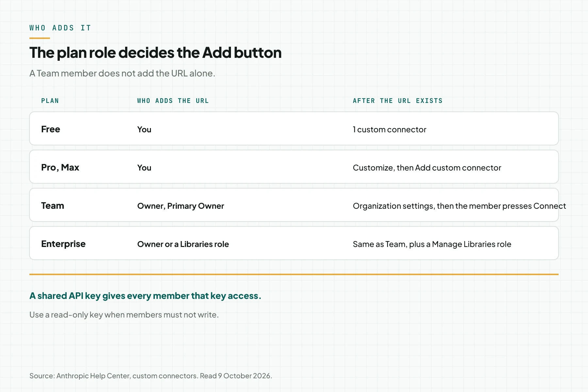Viewport: 588px width, 392px height.
Task: Select the heading 'The plan role decides the Add button'
Action: (x=155, y=53)
